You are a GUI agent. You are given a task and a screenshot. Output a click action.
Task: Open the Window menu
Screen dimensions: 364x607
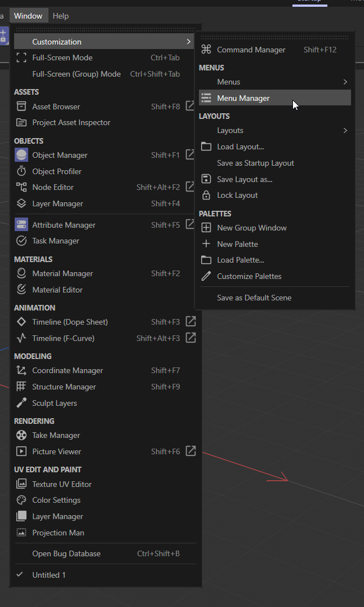(x=28, y=16)
